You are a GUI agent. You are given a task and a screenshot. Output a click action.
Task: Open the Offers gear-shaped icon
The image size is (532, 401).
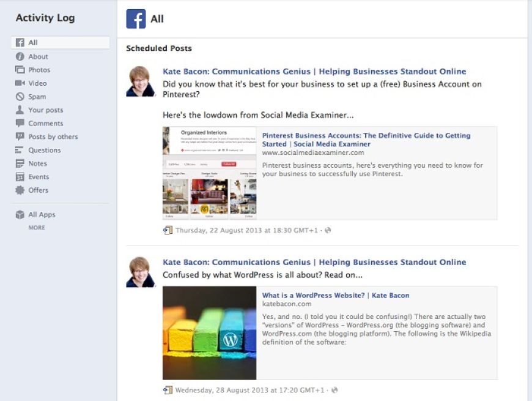pos(20,190)
